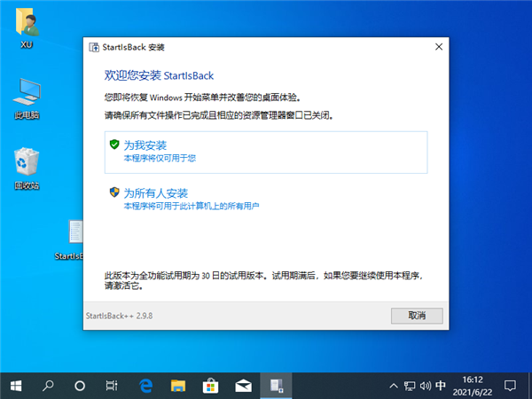The width and height of the screenshot is (532, 399).
Task: Open the notification action center
Action: coord(510,386)
